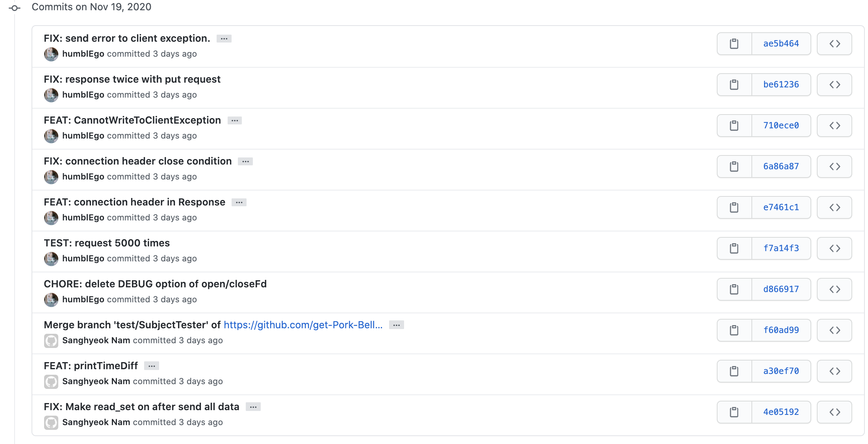Copy the full SHA for commit 710ece0
The height and width of the screenshot is (444, 868).
(734, 126)
